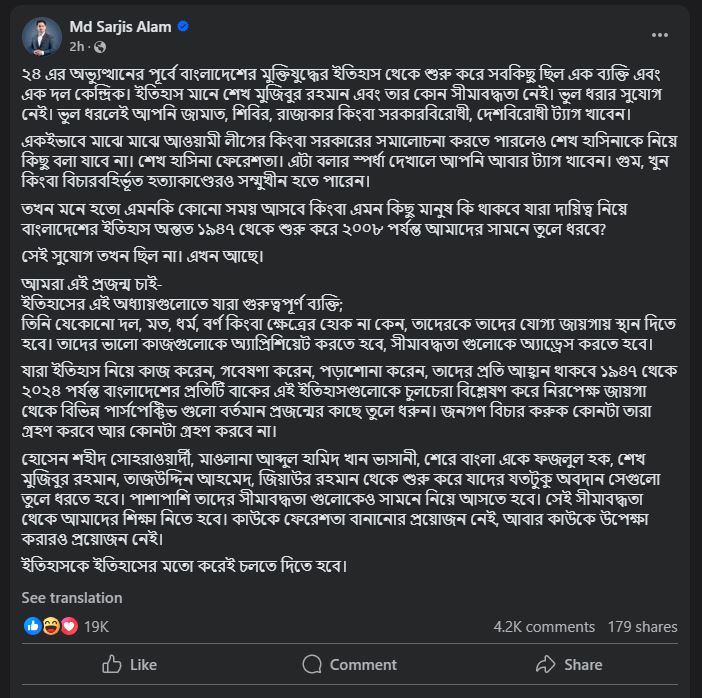Click the blue verified badge icon
Viewport: 702px width, 698px height.
click(x=183, y=26)
